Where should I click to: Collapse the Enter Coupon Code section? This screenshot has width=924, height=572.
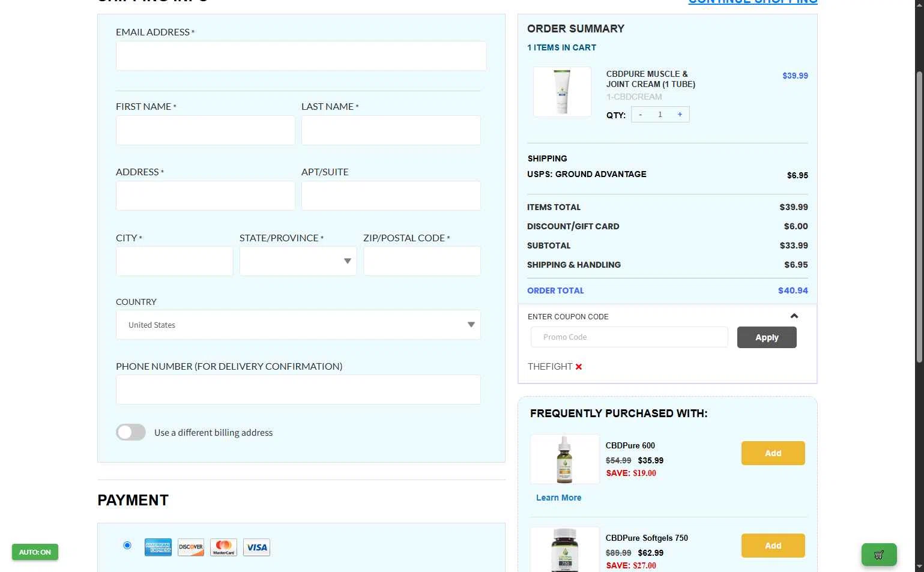(794, 316)
